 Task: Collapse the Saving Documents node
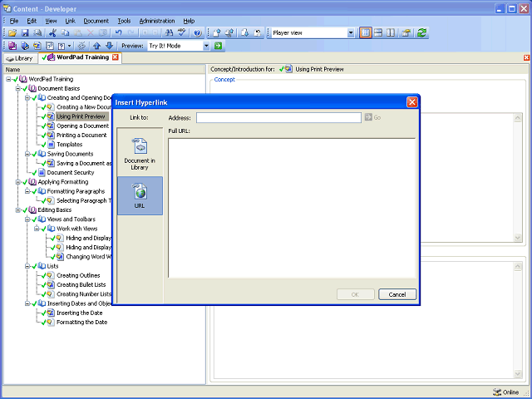(27, 154)
